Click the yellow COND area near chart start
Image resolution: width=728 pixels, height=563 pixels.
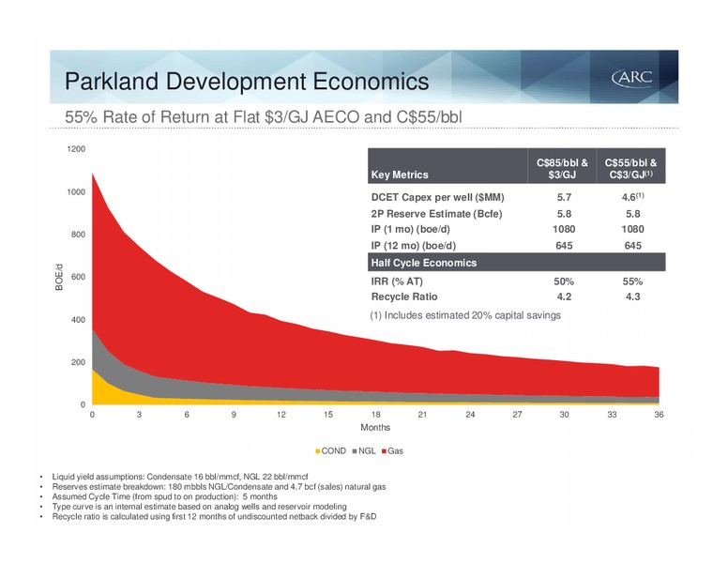(x=99, y=390)
